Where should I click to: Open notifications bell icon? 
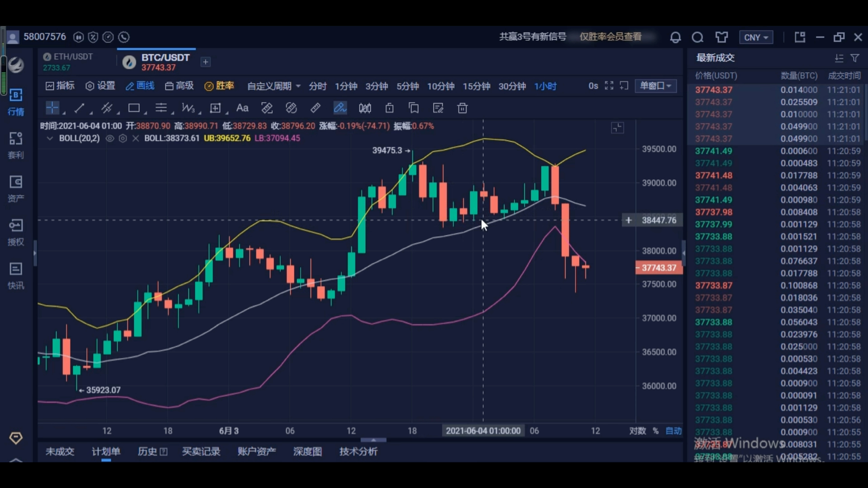tap(675, 37)
